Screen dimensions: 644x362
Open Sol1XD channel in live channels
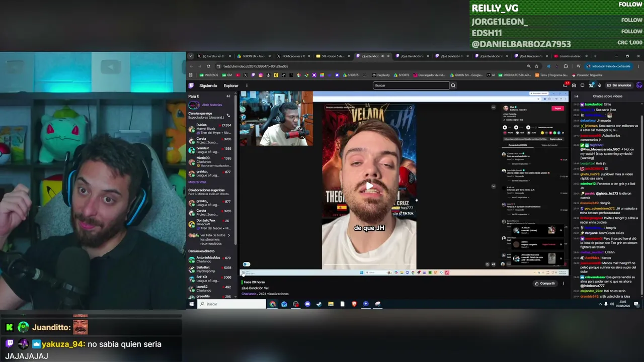(x=210, y=279)
